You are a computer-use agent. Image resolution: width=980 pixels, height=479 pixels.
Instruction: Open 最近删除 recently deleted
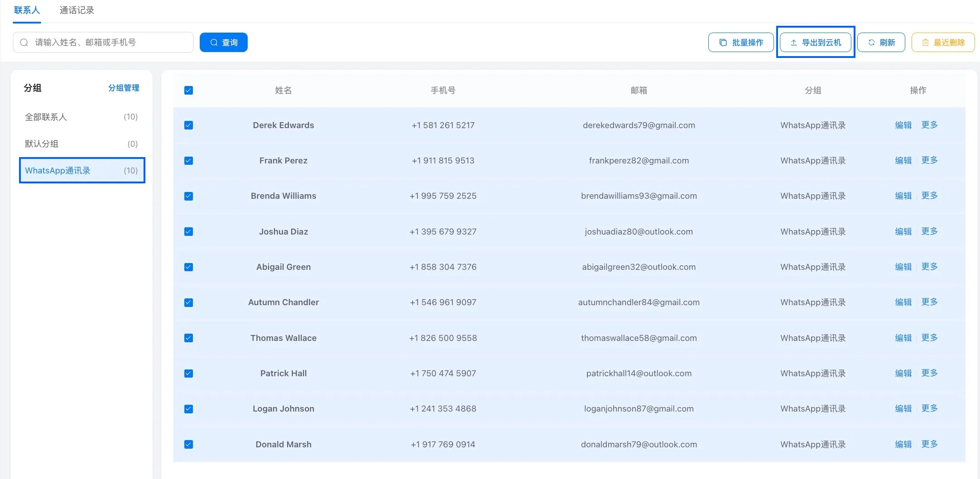[943, 43]
